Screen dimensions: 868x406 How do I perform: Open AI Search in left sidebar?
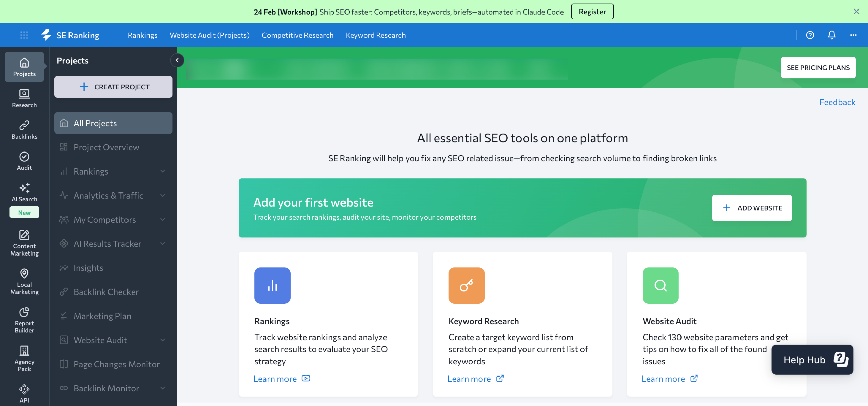pos(24,192)
